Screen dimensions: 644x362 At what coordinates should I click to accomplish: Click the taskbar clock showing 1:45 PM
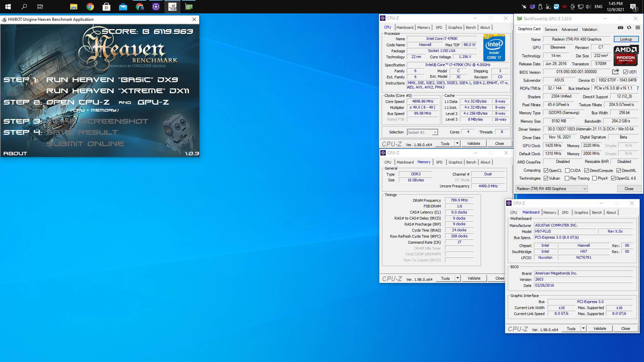pos(615,6)
